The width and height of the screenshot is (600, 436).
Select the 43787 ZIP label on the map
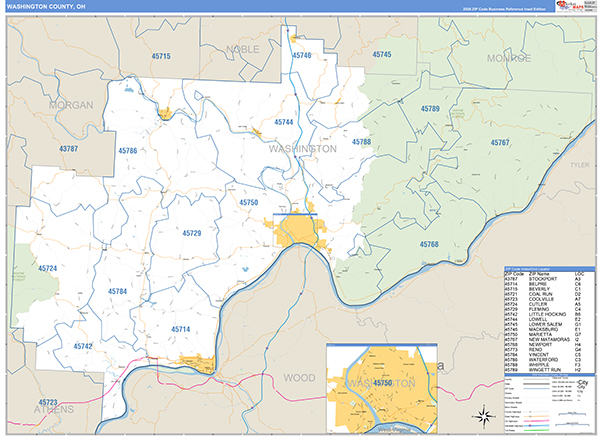(x=68, y=149)
